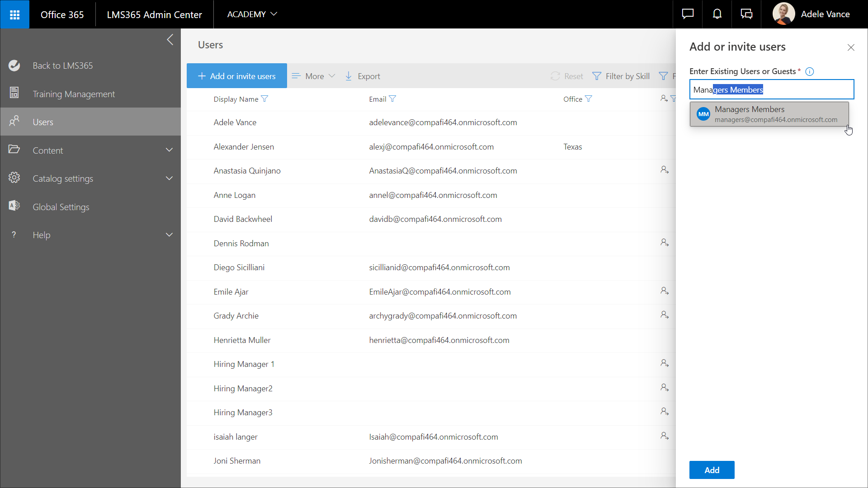The height and width of the screenshot is (488, 868).
Task: Open the More dropdown menu
Action: coord(314,76)
